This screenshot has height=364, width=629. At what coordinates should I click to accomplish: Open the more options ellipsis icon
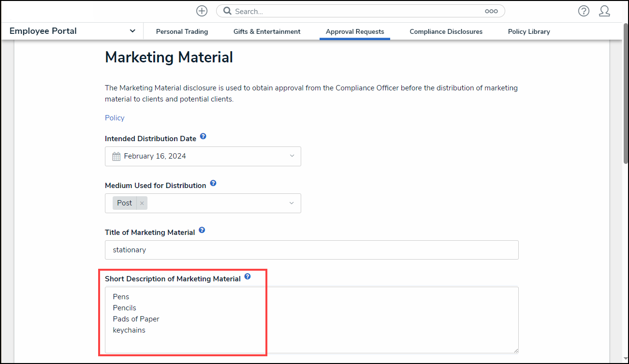(x=491, y=11)
